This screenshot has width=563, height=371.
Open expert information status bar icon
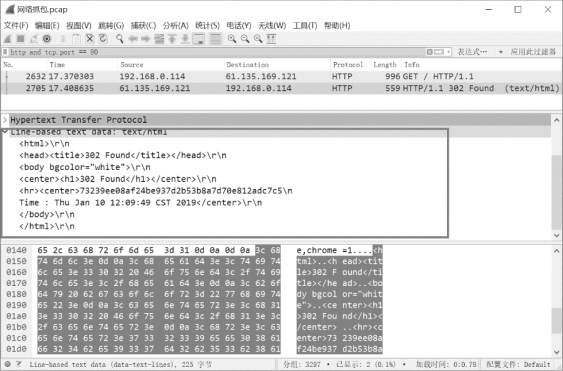tap(8, 364)
